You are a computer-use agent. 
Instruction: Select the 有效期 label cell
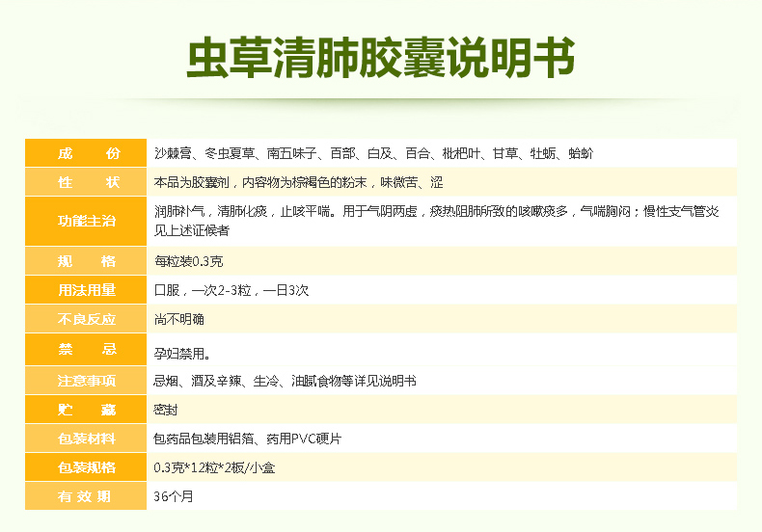86,496
